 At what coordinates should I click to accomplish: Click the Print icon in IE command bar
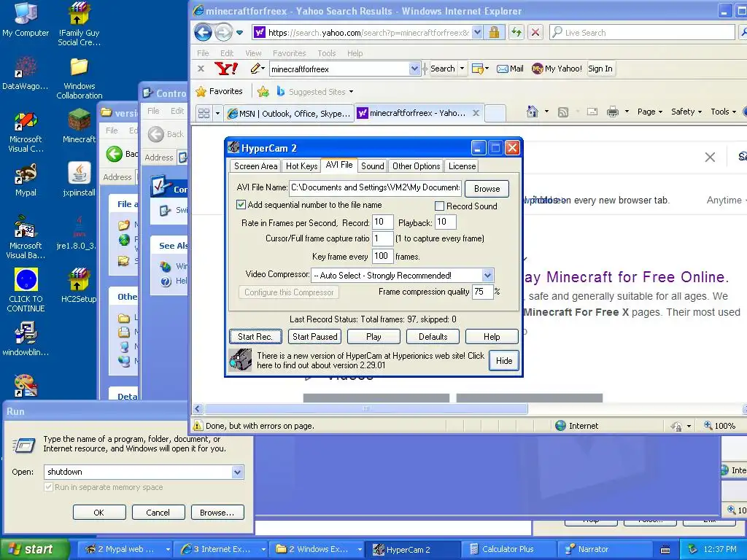613,112
